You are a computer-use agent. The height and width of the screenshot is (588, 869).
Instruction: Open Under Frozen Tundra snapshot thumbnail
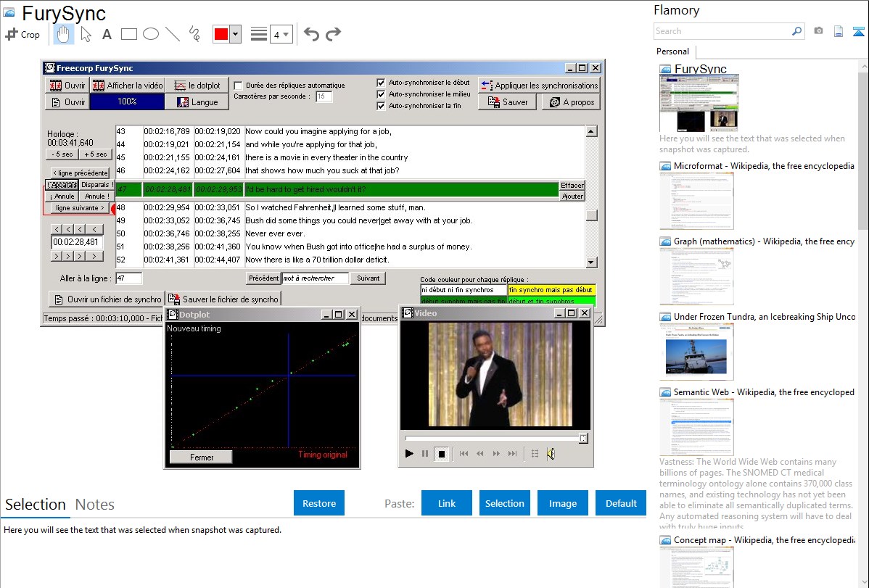point(696,352)
